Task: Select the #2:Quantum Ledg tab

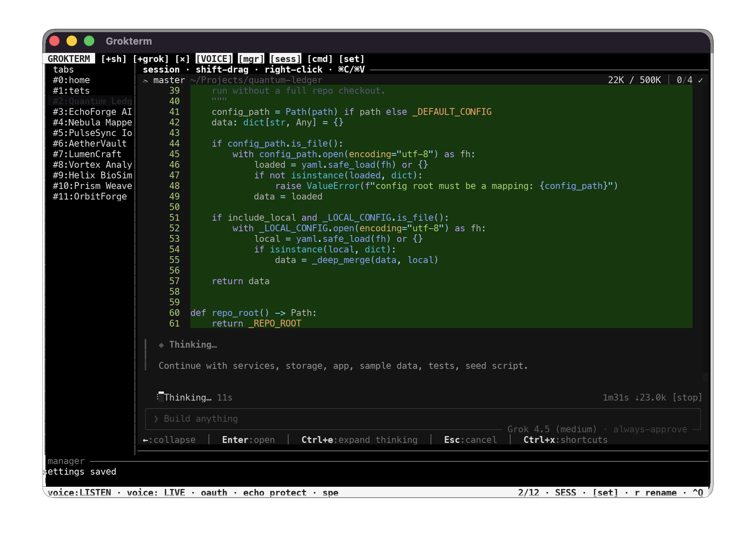Action: 92,101
